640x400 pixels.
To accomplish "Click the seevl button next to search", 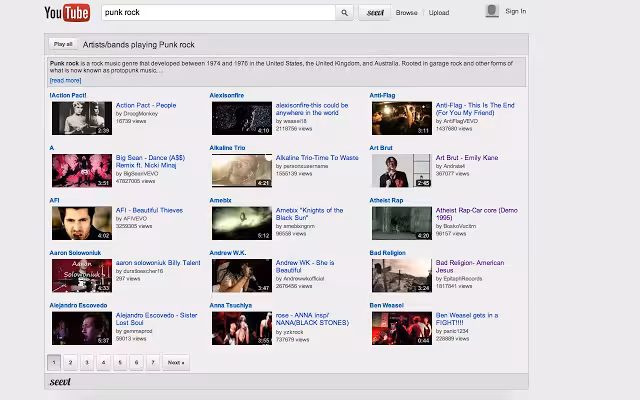I will [x=375, y=13].
